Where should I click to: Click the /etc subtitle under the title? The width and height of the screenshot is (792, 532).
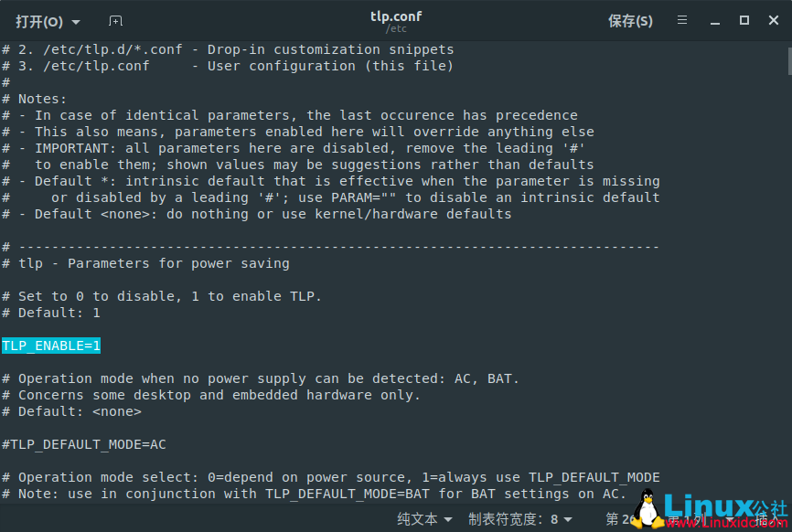pos(396,27)
